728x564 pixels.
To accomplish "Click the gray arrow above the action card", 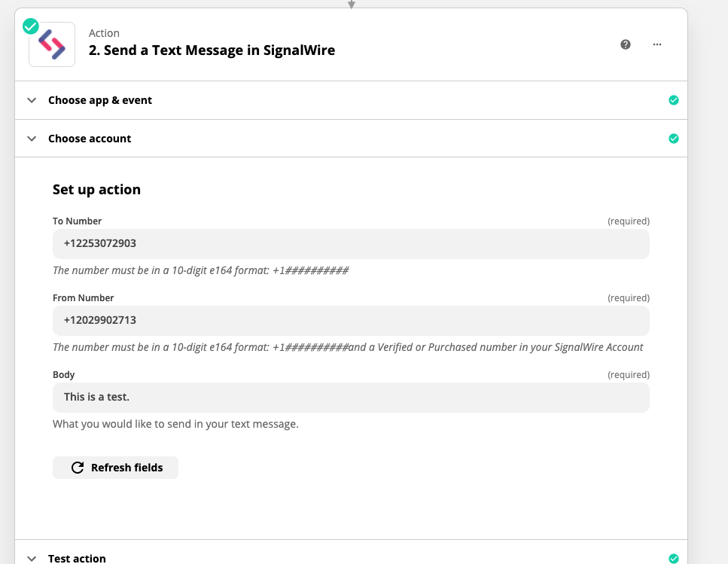I will tap(351, 4).
